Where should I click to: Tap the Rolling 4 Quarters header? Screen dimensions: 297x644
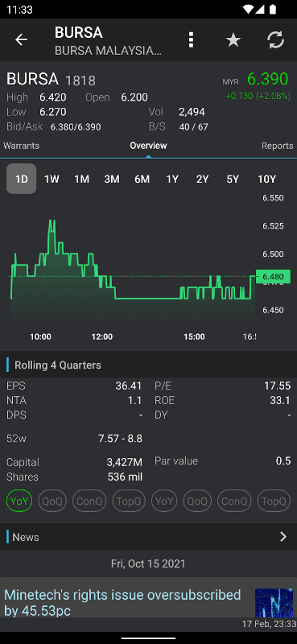(57, 365)
